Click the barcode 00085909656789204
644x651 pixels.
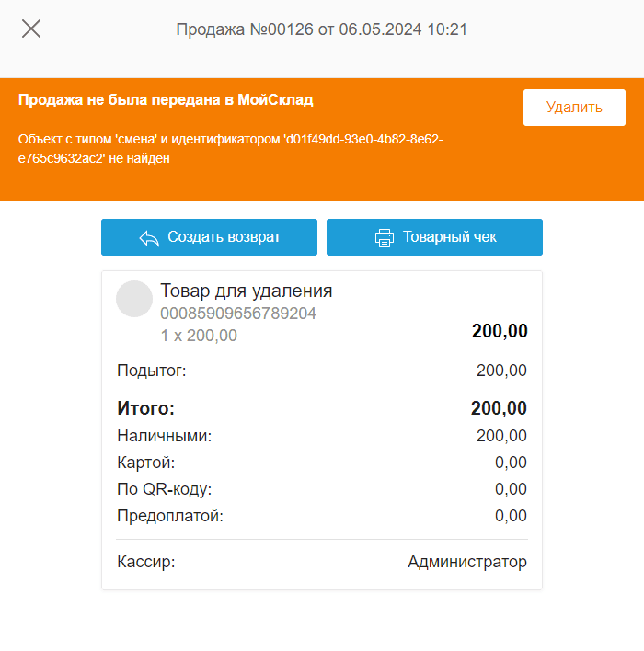238,314
